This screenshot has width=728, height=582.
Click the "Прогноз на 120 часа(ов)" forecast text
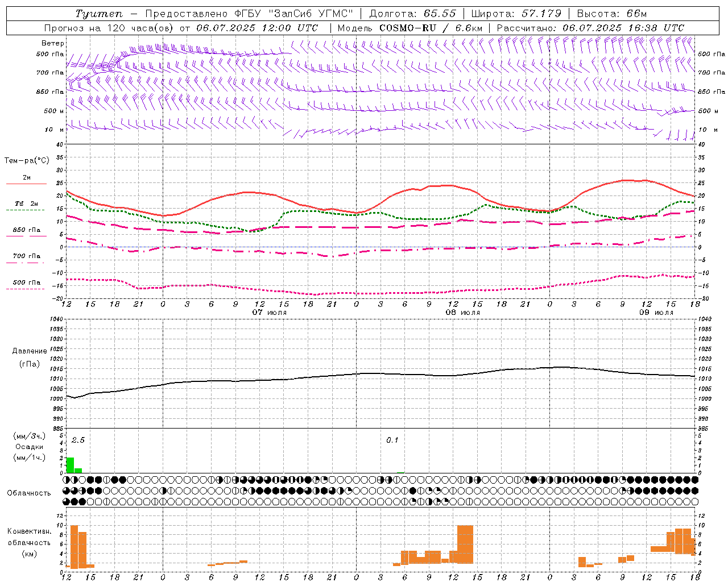click(109, 28)
